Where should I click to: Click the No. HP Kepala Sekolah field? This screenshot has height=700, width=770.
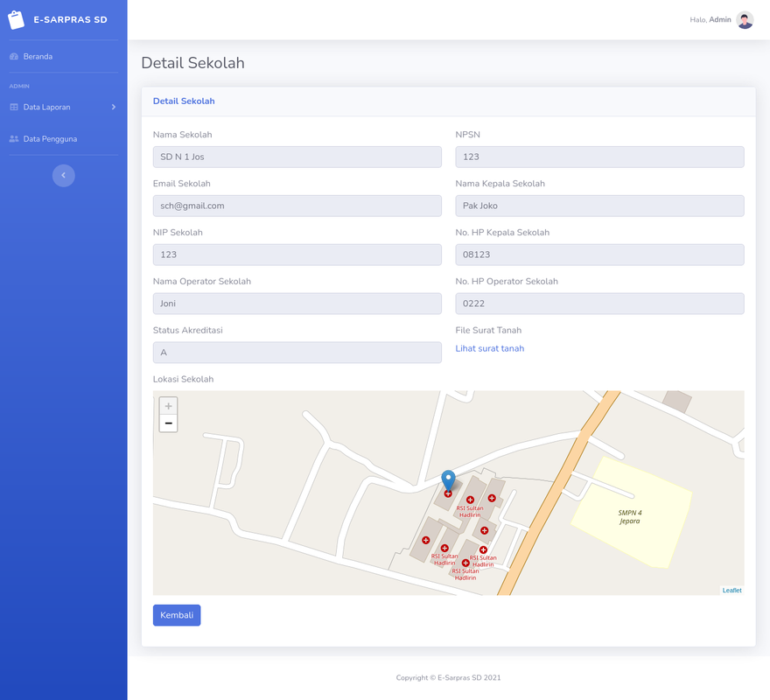(x=599, y=255)
